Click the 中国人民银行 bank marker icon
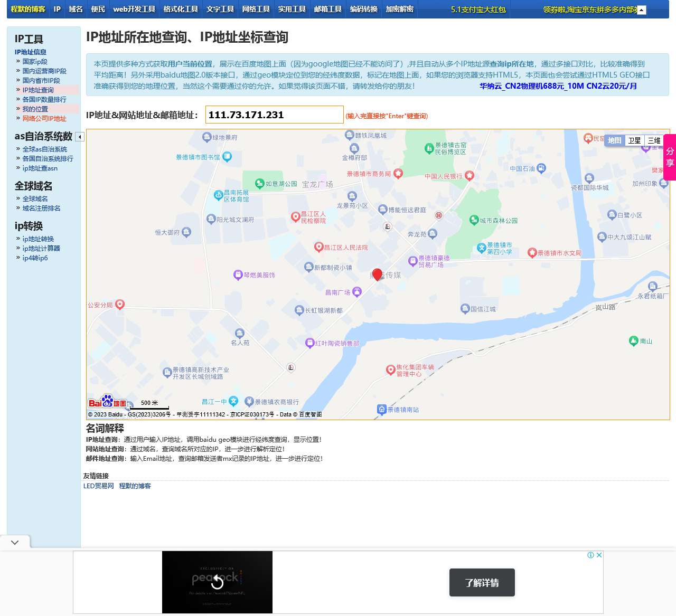Viewport: 676px width, 616px height. 469,175
